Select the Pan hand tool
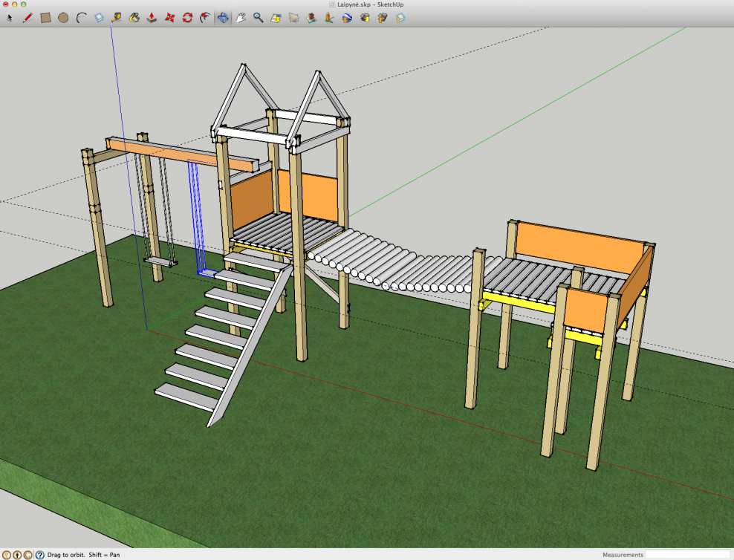The image size is (734, 560). pyautogui.click(x=241, y=18)
